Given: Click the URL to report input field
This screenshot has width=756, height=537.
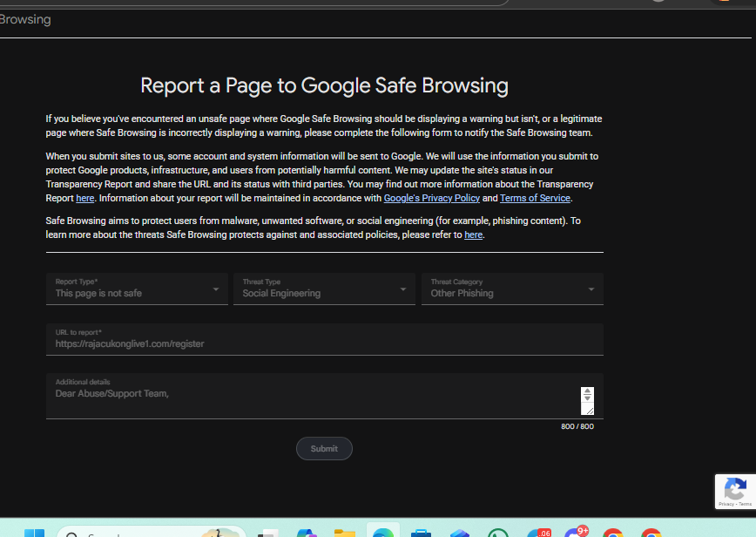Looking at the screenshot, I should coord(325,339).
